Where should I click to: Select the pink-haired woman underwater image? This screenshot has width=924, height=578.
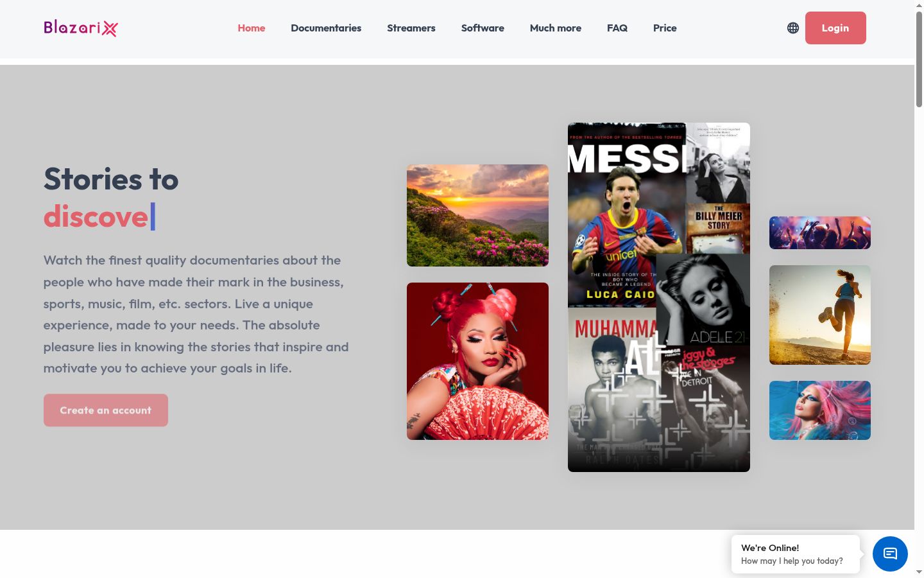820,410
